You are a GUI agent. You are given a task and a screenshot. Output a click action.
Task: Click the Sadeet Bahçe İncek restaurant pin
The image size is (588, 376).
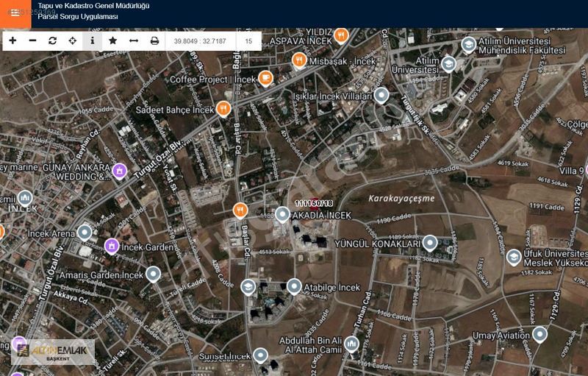(223, 109)
